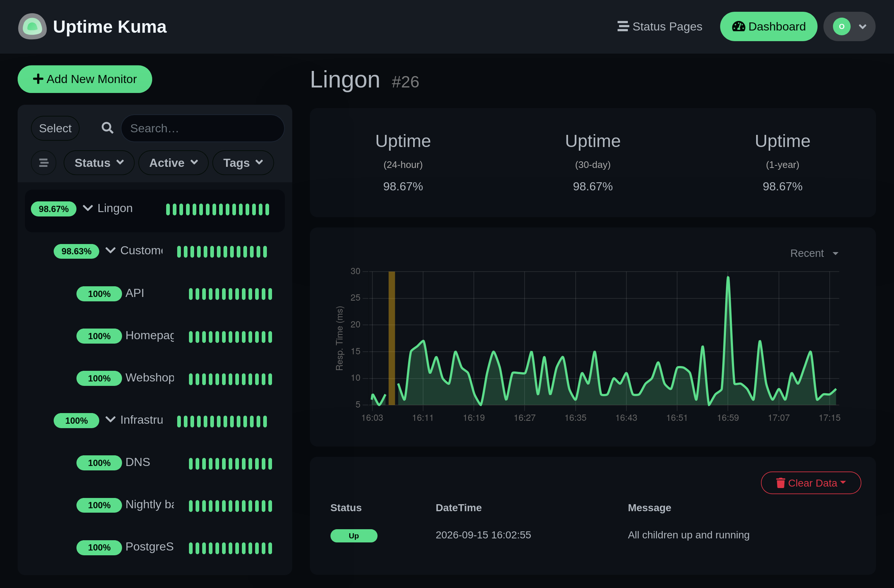Open the Active filter dropdown
894x588 pixels.
173,162
